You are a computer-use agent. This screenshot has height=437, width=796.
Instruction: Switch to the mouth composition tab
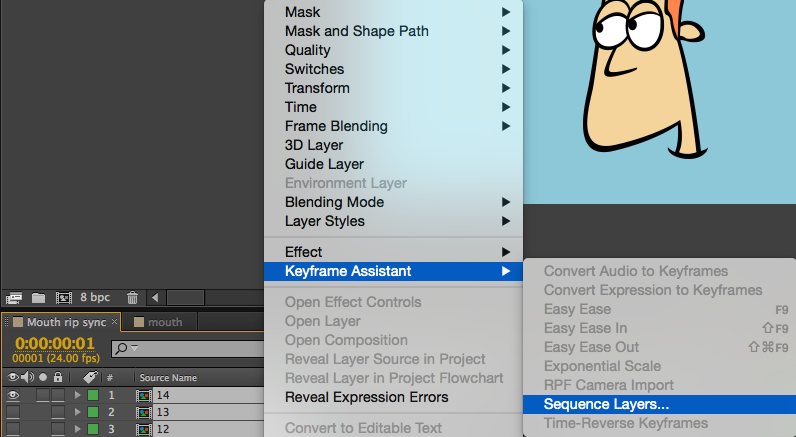click(159, 322)
